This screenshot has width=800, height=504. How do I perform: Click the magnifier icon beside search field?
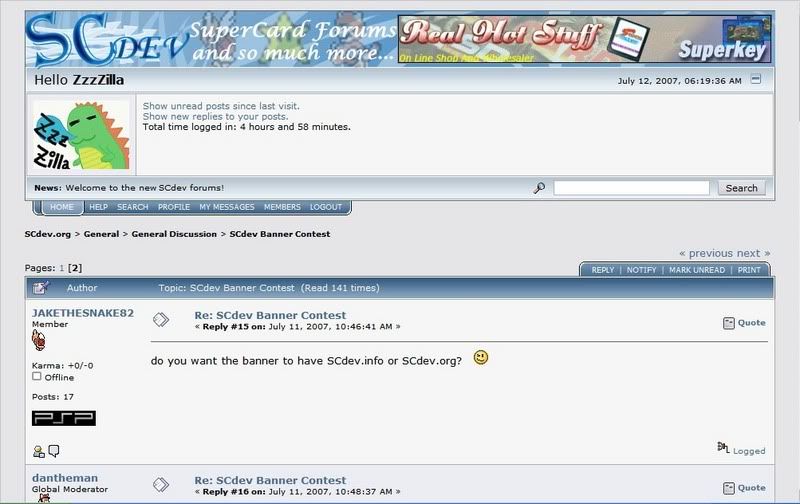pyautogui.click(x=539, y=188)
